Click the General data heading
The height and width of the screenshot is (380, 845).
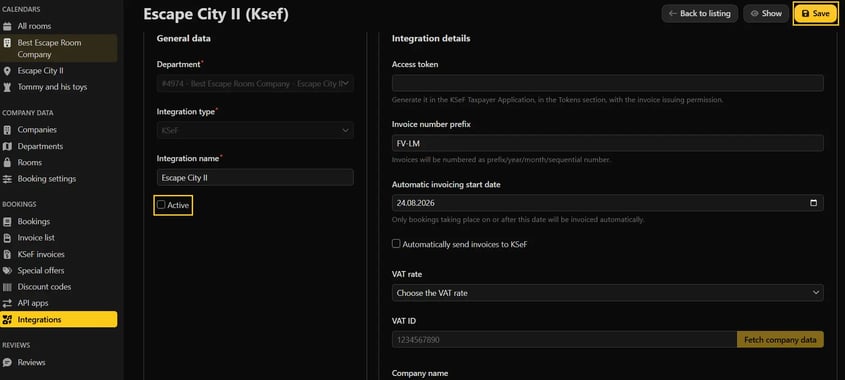[183, 39]
